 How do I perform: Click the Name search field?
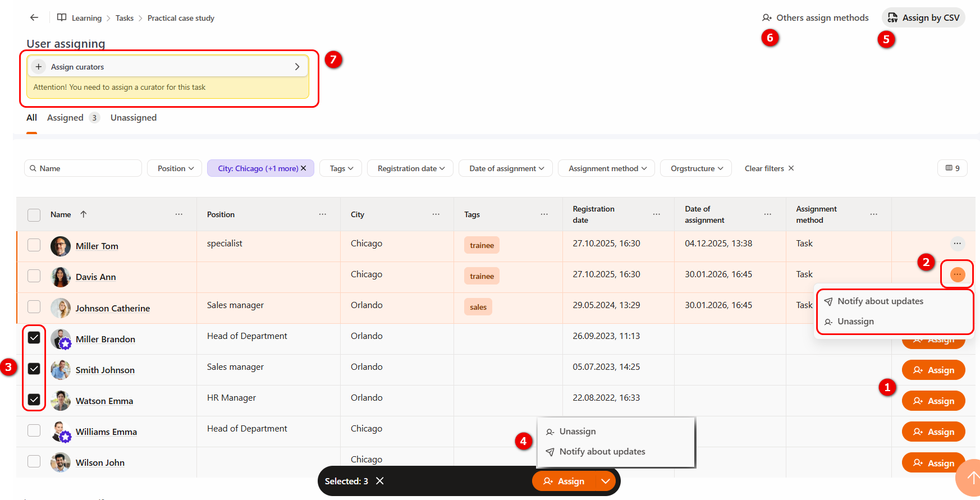(83, 168)
